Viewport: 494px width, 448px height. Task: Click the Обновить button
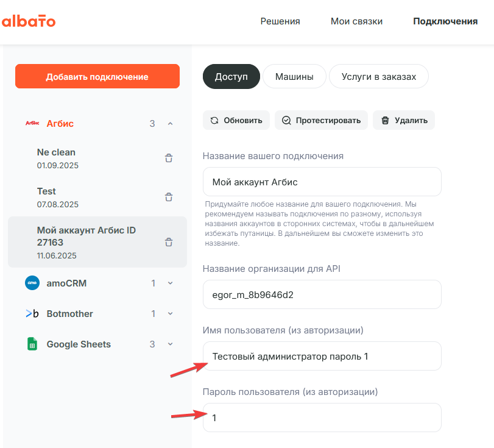click(236, 120)
